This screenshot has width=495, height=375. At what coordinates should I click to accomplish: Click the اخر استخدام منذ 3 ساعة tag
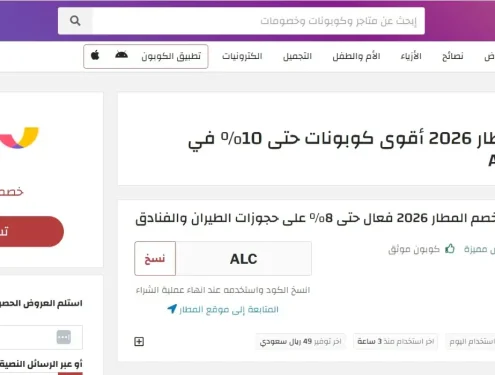click(x=396, y=341)
